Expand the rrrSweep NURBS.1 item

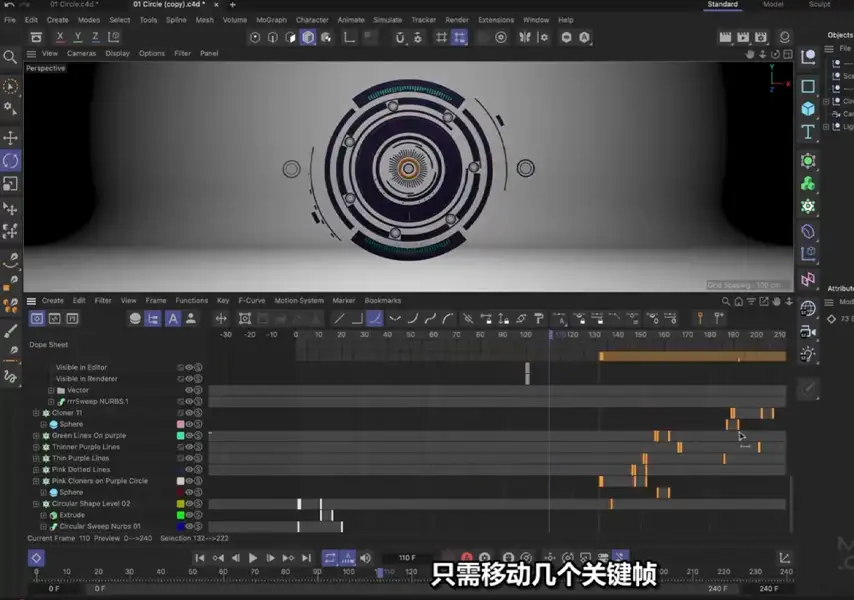click(50, 401)
